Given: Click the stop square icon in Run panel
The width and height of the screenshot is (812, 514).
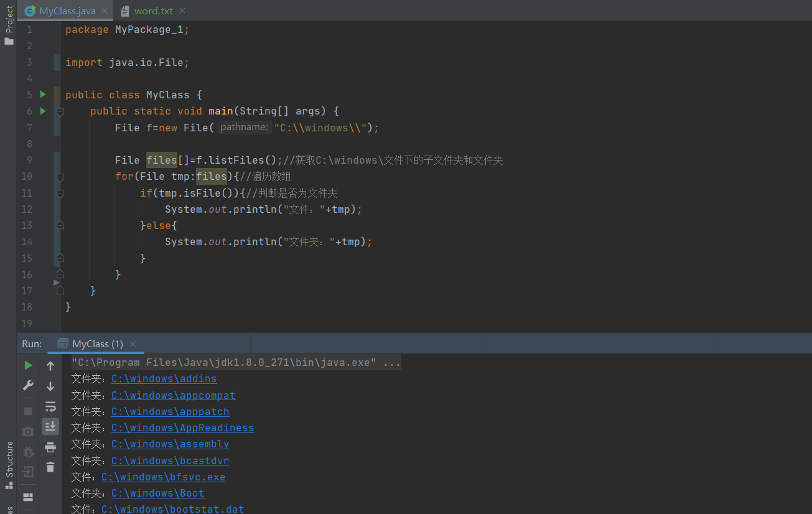Looking at the screenshot, I should click(x=28, y=411).
